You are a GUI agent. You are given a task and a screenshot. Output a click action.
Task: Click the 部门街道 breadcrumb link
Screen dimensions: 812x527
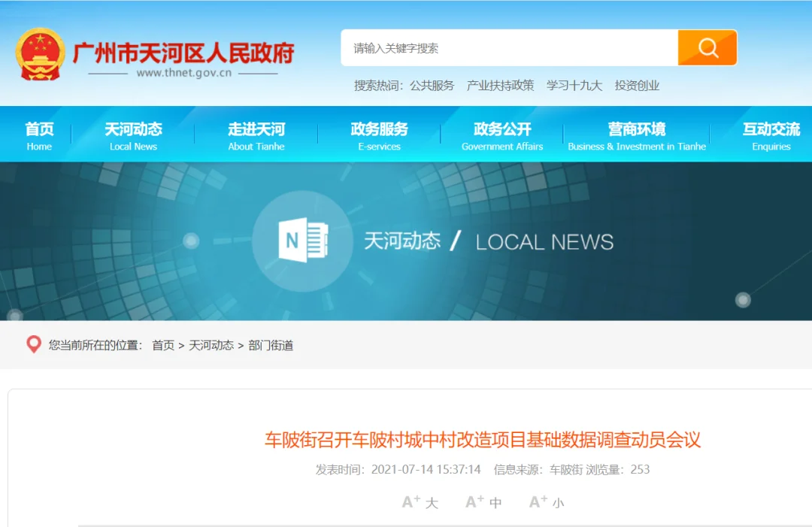coord(271,345)
